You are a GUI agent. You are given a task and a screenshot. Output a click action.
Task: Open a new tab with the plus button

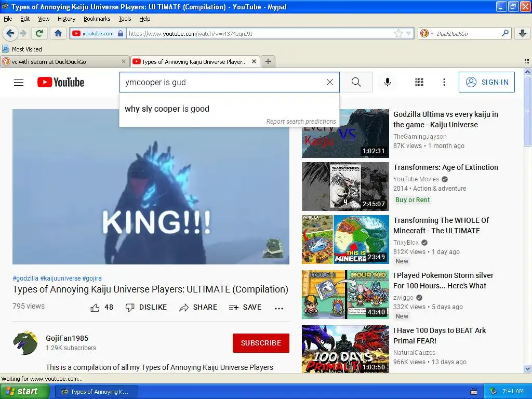(268, 61)
